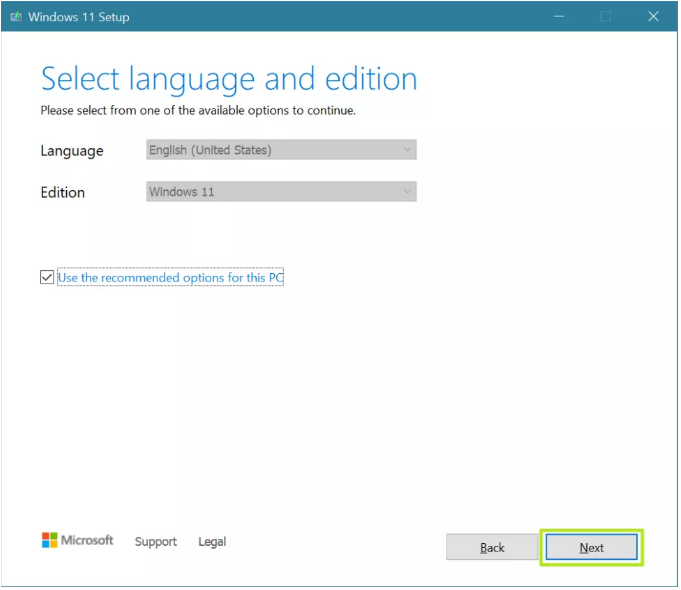681x590 pixels.
Task: Minimize the Windows 11 Setup window
Action: pos(560,17)
